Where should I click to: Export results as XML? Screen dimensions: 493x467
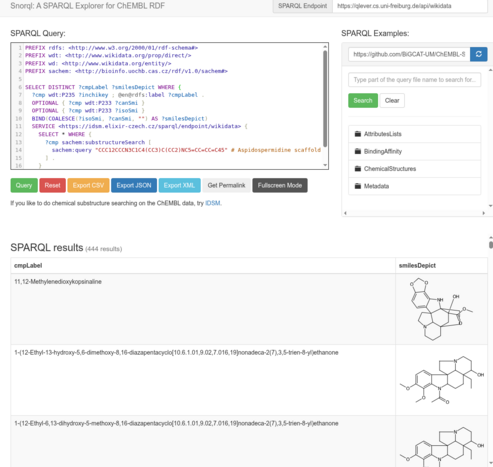click(179, 185)
